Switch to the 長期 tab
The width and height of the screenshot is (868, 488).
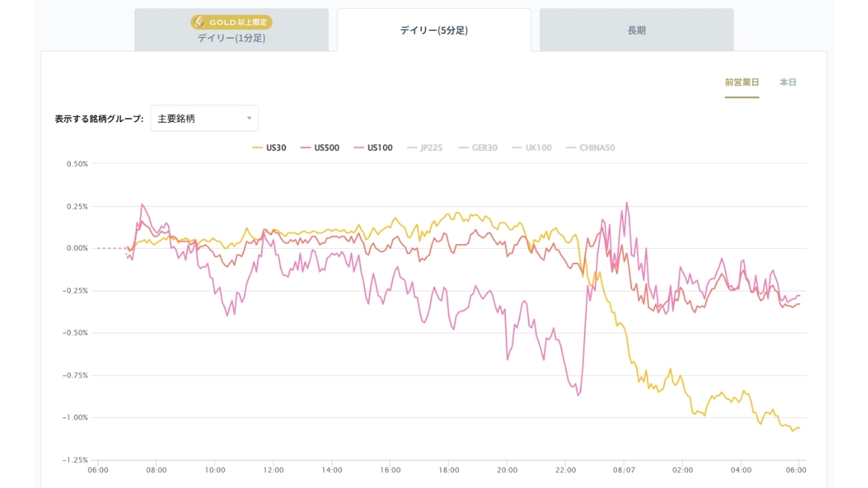click(x=637, y=30)
